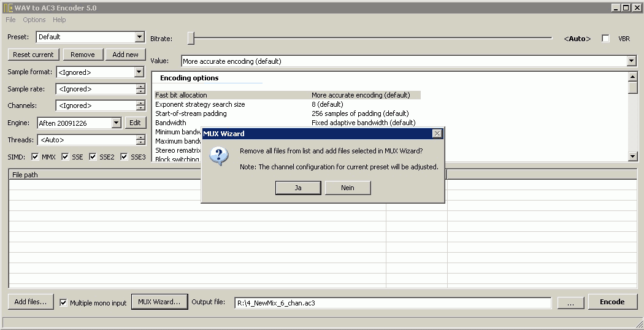Open the File menu
The height and width of the screenshot is (330, 644).
coord(11,20)
